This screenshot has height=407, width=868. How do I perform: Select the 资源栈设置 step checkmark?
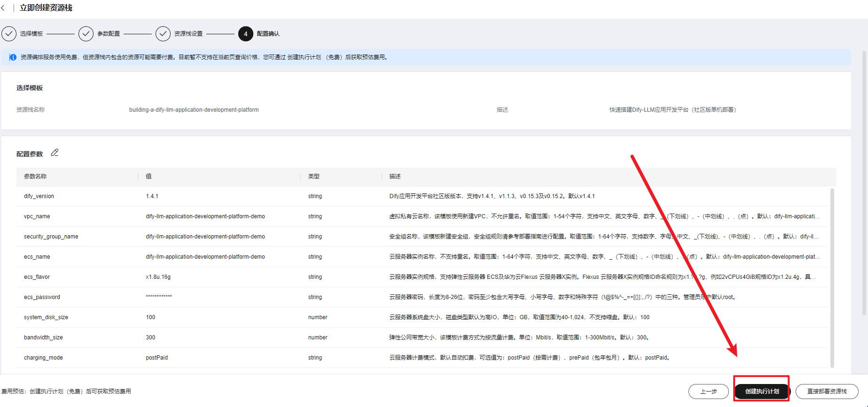pyautogui.click(x=163, y=34)
